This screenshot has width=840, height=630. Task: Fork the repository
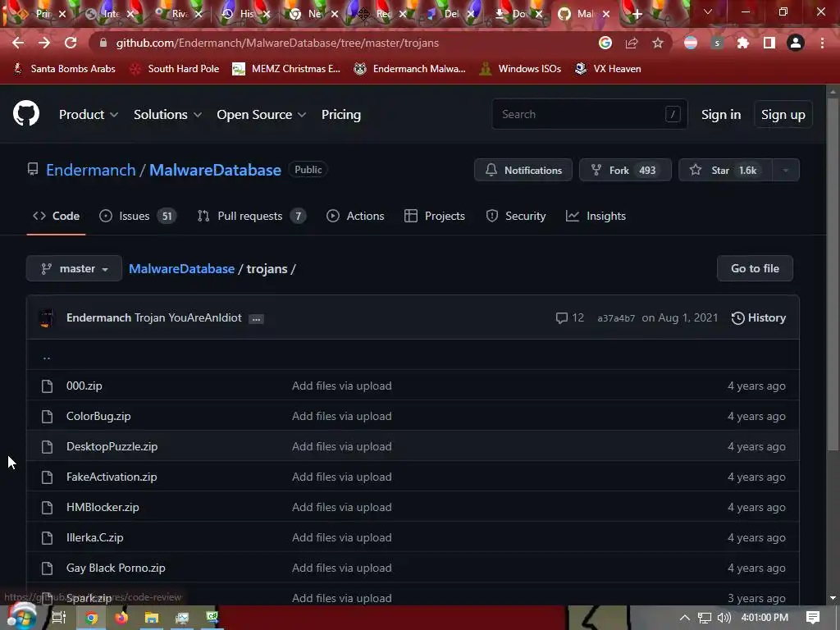click(625, 171)
